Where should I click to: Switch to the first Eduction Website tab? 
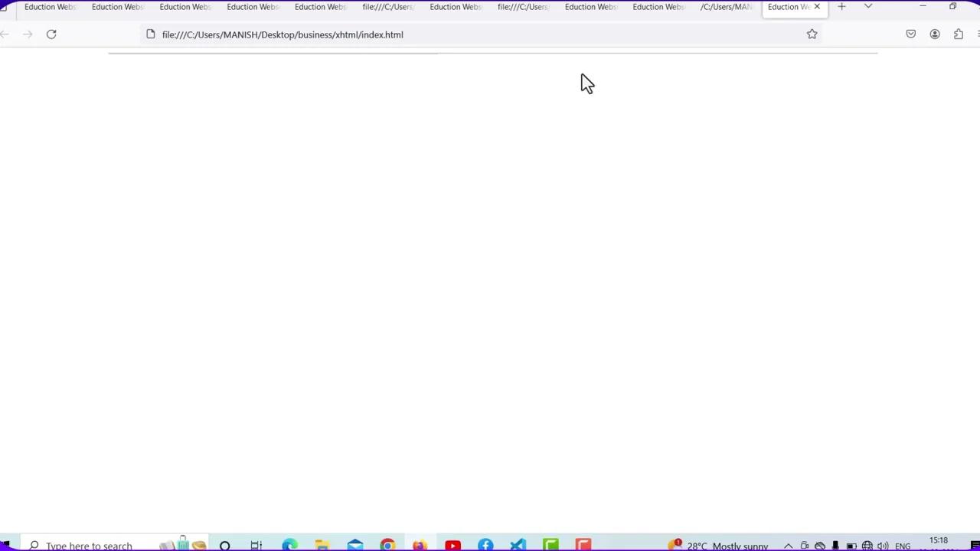tap(49, 7)
